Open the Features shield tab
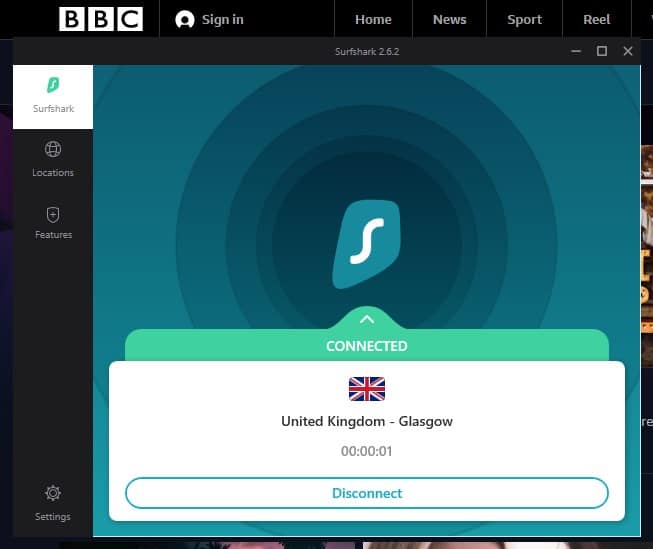This screenshot has width=653, height=549. [x=53, y=223]
